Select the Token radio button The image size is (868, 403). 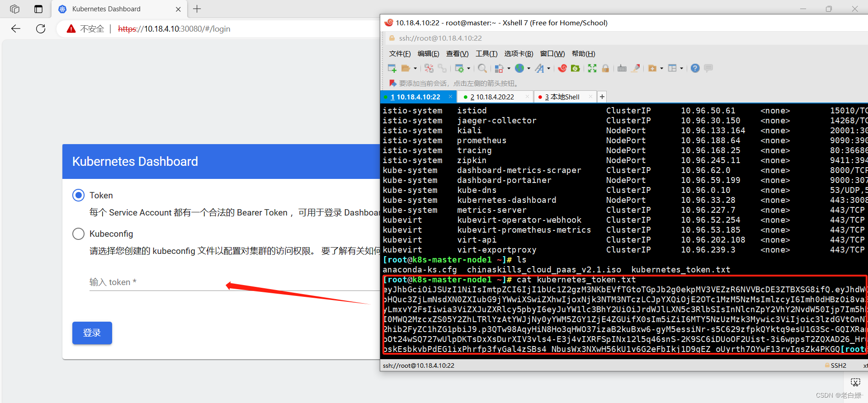79,195
